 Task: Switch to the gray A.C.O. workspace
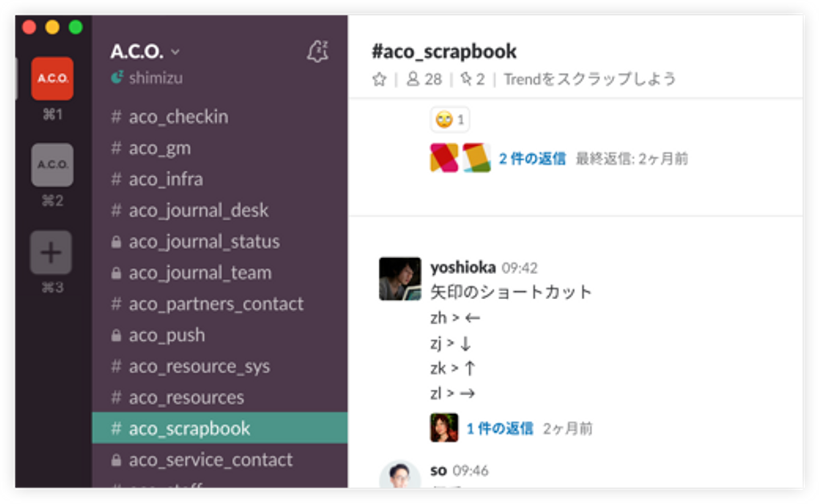tap(52, 165)
